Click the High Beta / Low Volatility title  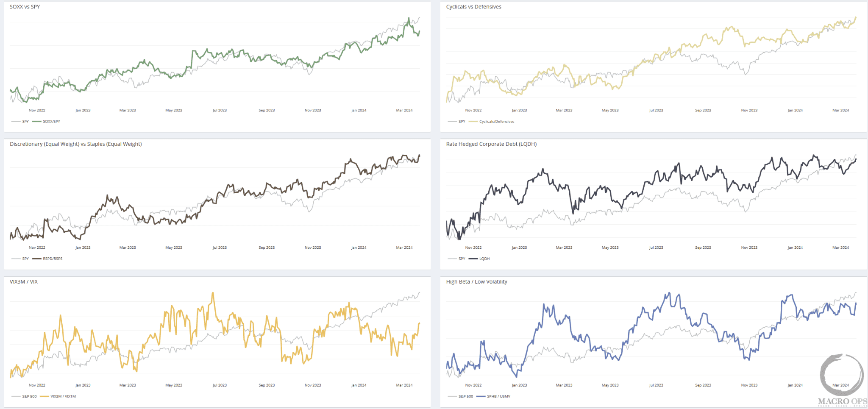coord(476,282)
